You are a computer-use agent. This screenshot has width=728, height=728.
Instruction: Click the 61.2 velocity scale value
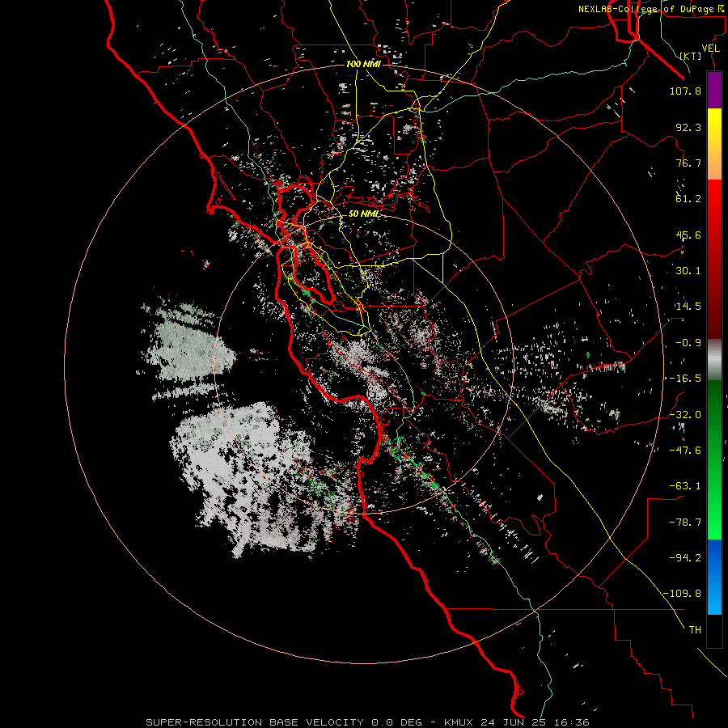688,199
